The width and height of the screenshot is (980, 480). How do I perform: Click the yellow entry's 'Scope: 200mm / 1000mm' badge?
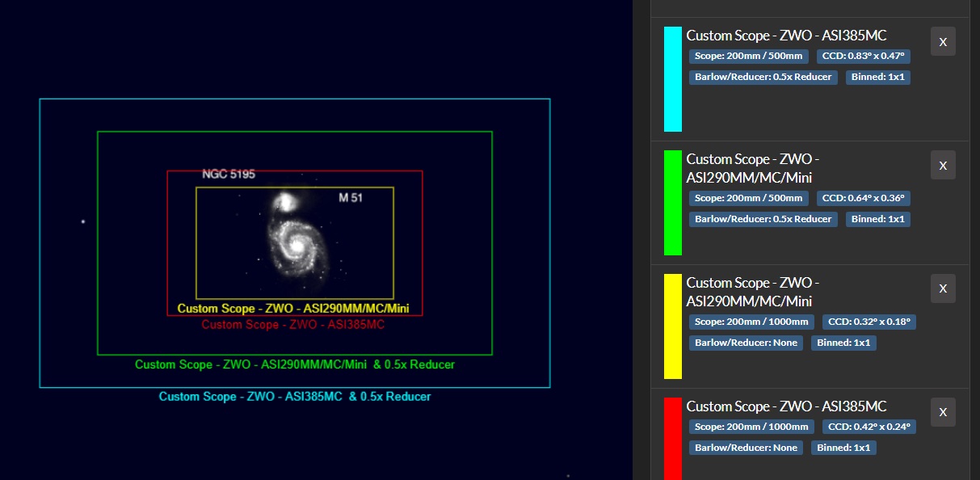752,322
